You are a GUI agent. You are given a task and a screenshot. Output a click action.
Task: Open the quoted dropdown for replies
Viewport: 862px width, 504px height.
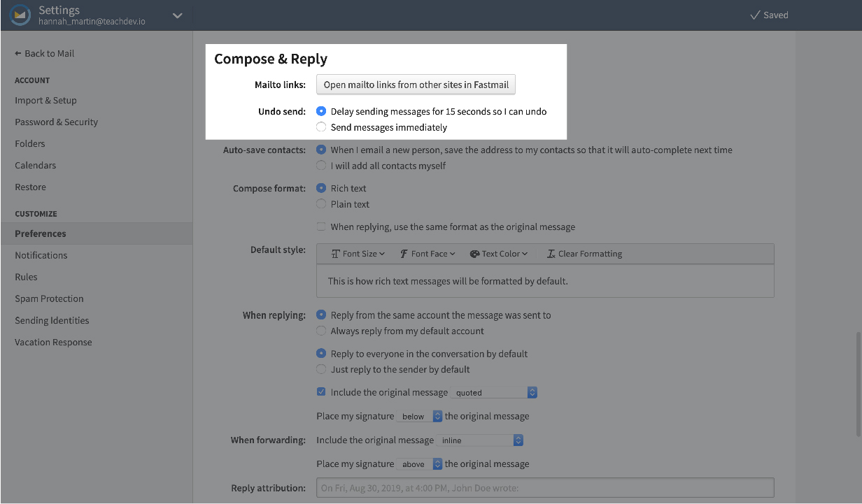pyautogui.click(x=494, y=393)
